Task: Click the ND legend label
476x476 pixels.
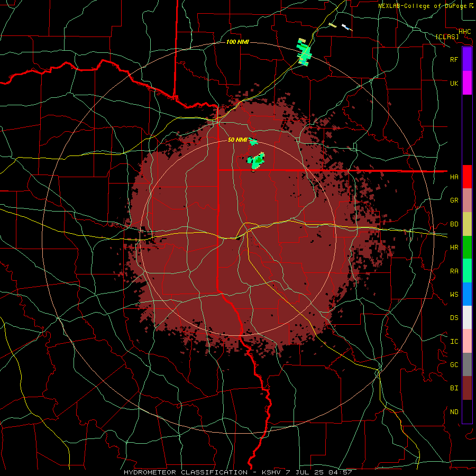Action: [454, 412]
